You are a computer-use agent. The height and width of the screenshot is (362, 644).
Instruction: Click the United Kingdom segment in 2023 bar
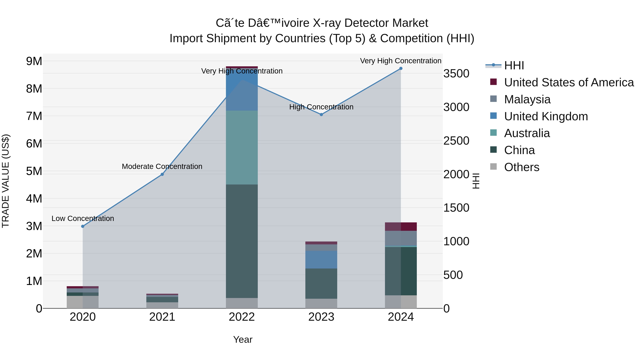[321, 260]
